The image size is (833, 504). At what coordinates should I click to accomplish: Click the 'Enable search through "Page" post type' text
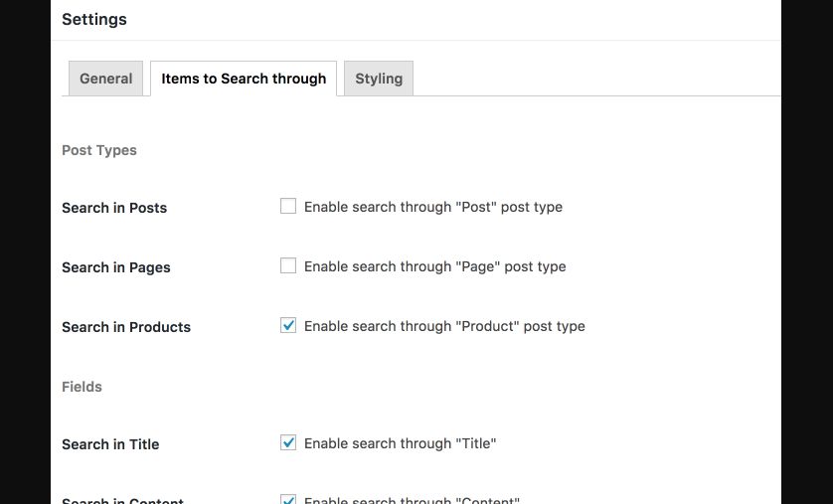[x=435, y=266]
